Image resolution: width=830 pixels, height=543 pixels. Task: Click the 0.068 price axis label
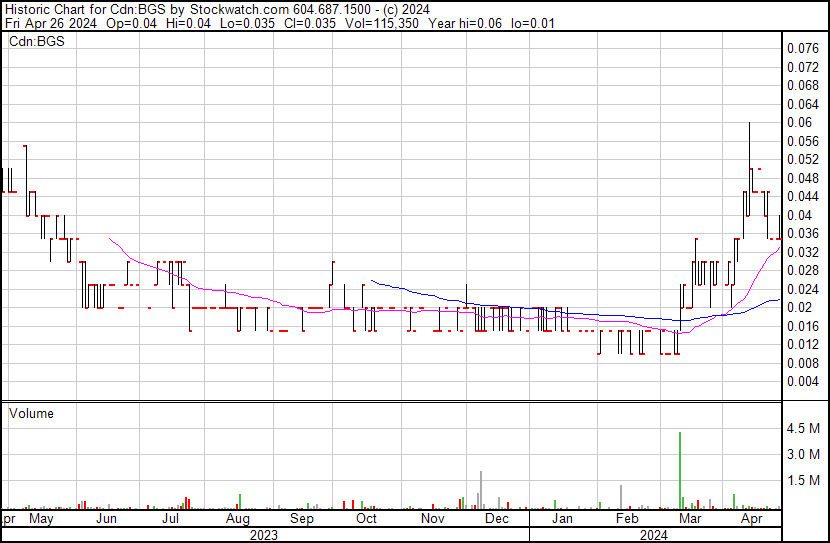click(803, 85)
